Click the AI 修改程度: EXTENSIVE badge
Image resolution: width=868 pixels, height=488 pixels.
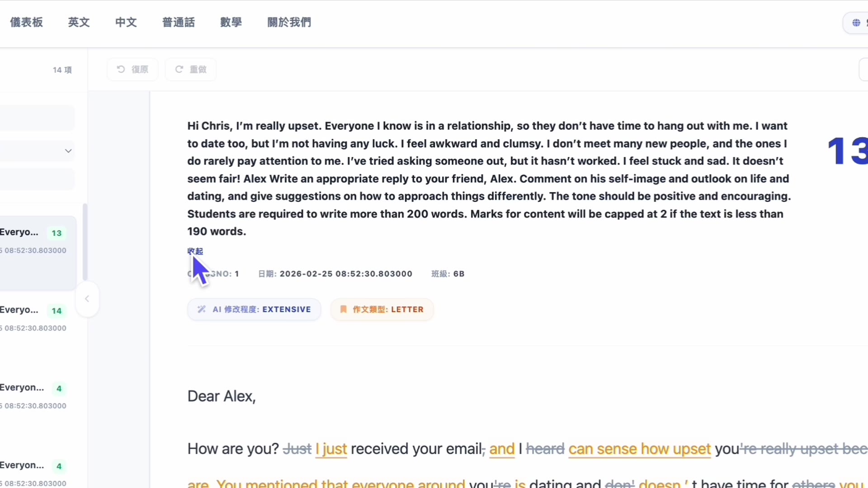254,309
